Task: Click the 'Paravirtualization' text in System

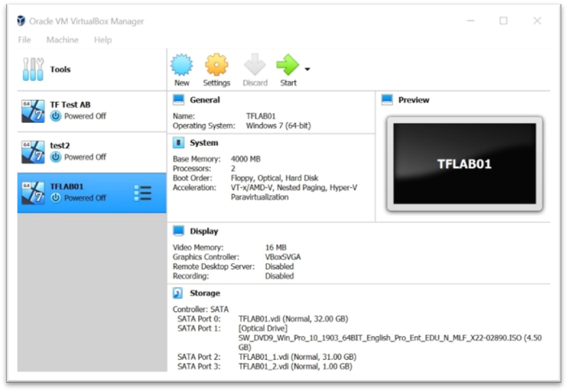Action: tap(260, 197)
